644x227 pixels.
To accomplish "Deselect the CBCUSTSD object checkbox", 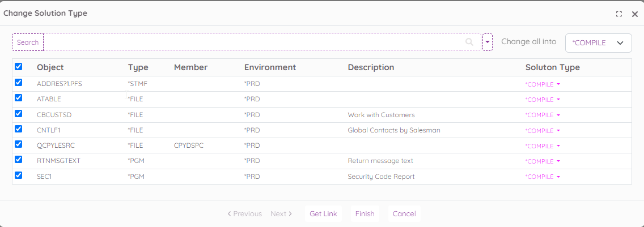I will click(x=19, y=113).
